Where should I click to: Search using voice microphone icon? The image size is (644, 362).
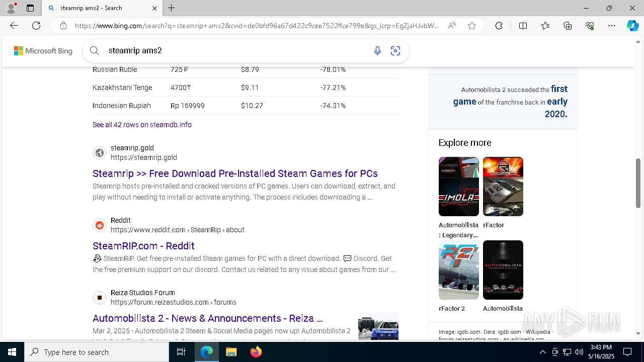pyautogui.click(x=377, y=50)
